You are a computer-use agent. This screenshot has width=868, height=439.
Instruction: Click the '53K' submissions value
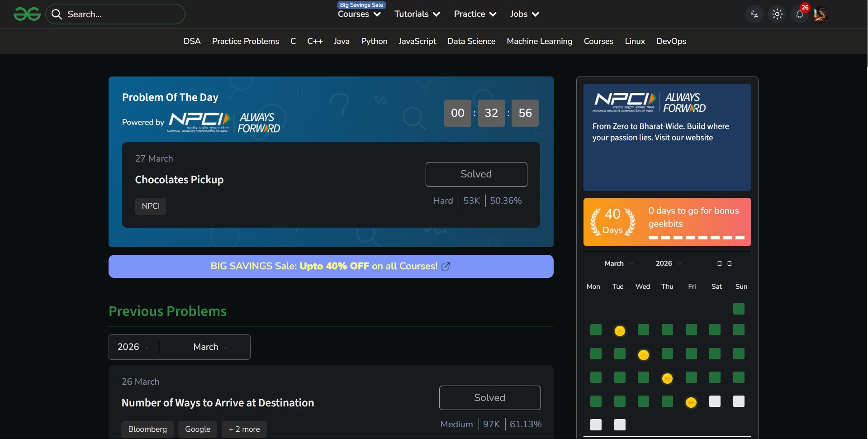point(471,200)
